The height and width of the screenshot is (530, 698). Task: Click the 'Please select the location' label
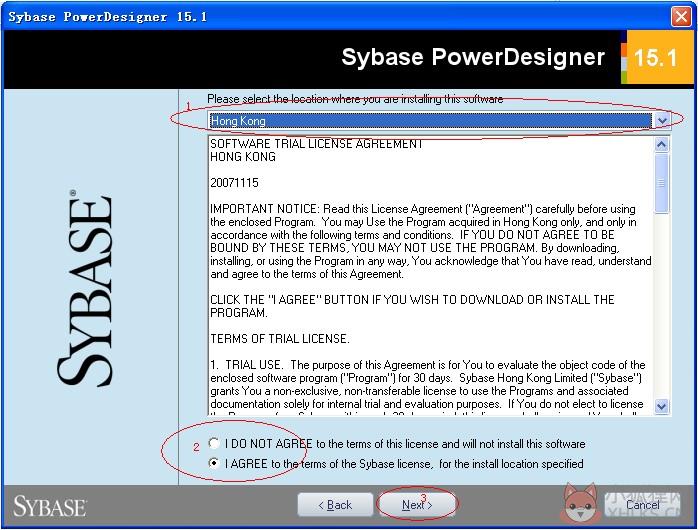point(355,99)
